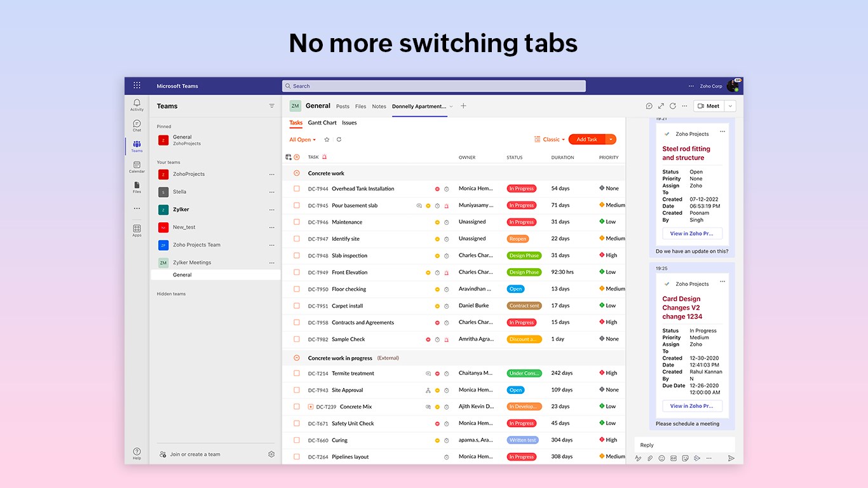Screen dimensions: 868x488
Task: Send reply with paper plane icon
Action: 731,458
